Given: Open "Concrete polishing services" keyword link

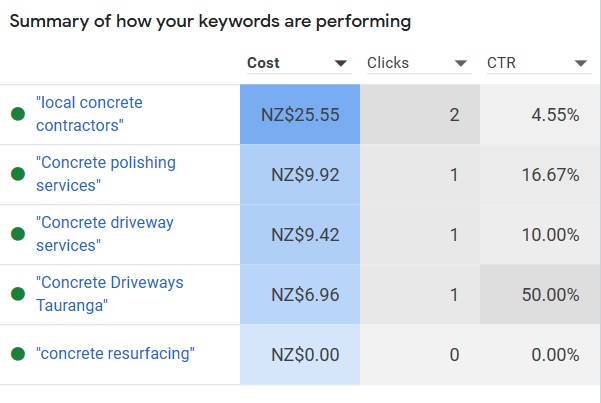Looking at the screenshot, I should click(x=106, y=174).
